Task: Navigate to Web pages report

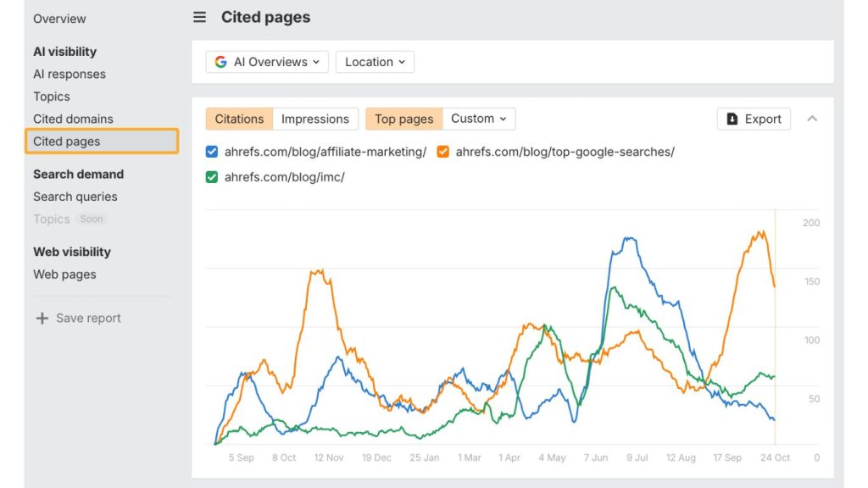Action: pyautogui.click(x=64, y=274)
